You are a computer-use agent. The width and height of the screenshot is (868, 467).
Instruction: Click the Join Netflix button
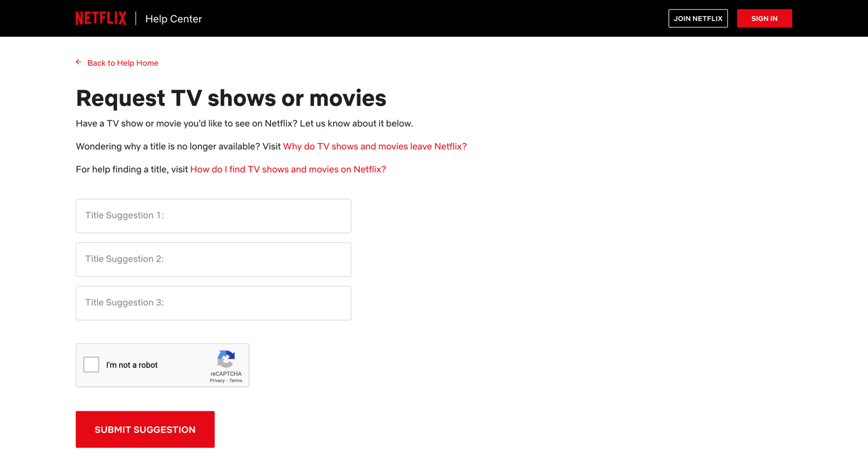click(698, 18)
